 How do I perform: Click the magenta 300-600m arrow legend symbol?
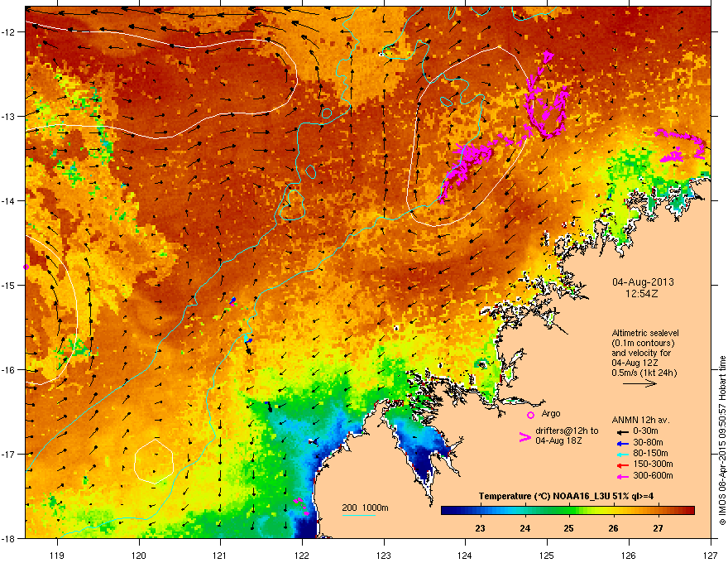[622, 476]
